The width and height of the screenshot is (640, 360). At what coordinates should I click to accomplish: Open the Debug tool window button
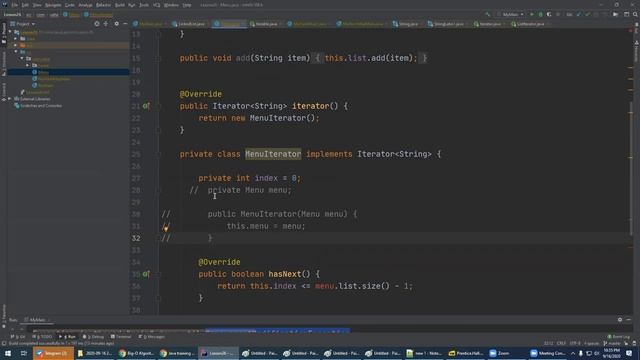point(93,337)
